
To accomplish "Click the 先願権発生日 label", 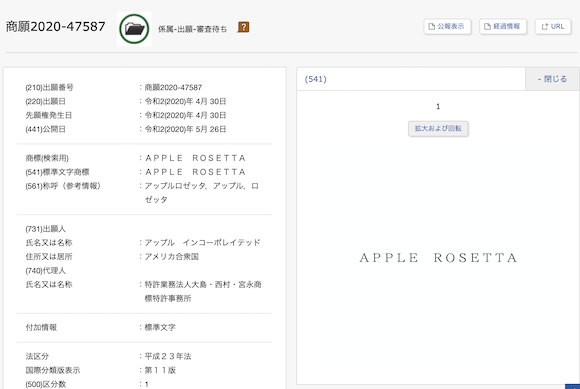I will [x=48, y=115].
